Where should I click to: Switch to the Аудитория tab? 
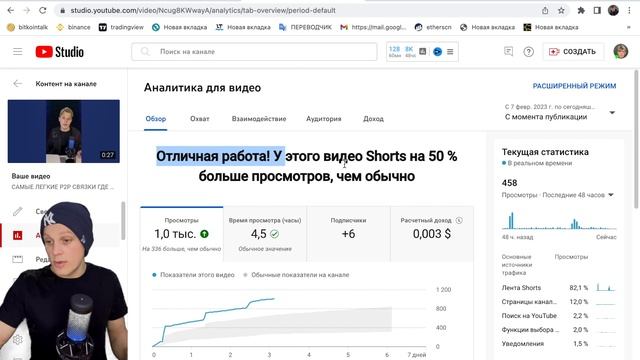click(324, 119)
